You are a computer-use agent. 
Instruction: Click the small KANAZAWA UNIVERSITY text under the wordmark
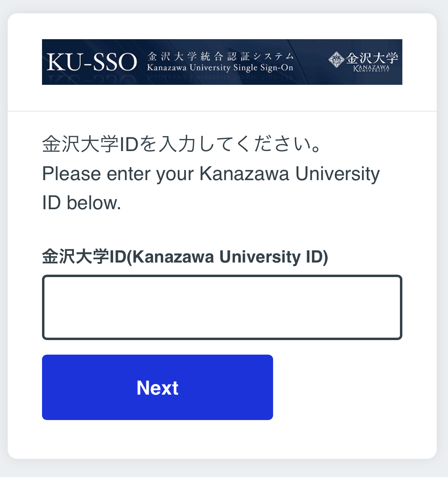[371, 69]
